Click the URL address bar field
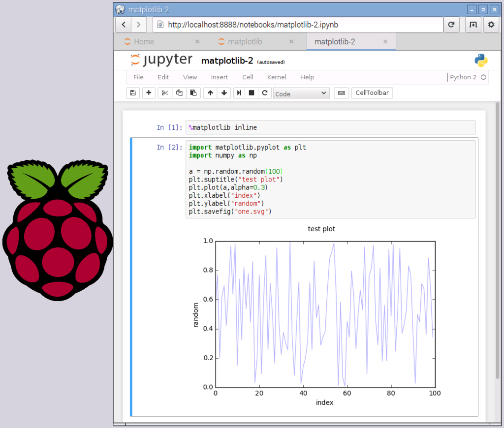Screen dimensions: 504x428 click(298, 25)
